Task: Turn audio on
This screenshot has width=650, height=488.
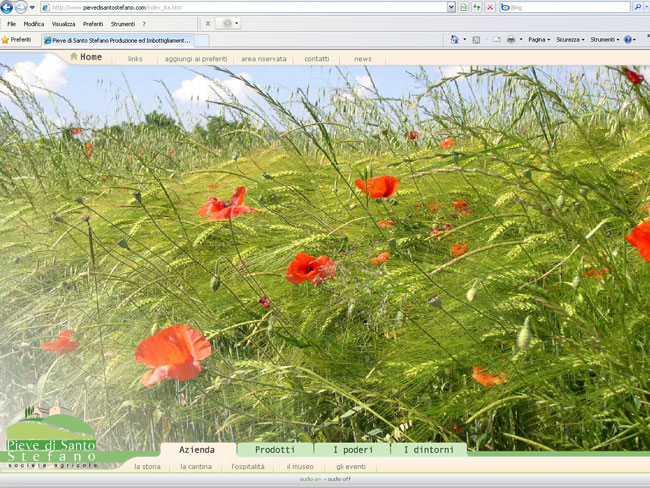Action: pyautogui.click(x=310, y=479)
